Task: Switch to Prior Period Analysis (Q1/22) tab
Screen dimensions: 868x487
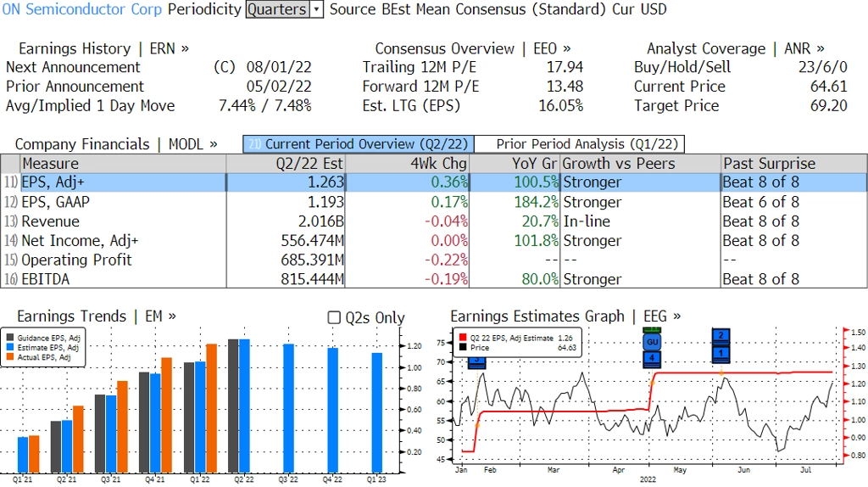Action: (x=580, y=144)
